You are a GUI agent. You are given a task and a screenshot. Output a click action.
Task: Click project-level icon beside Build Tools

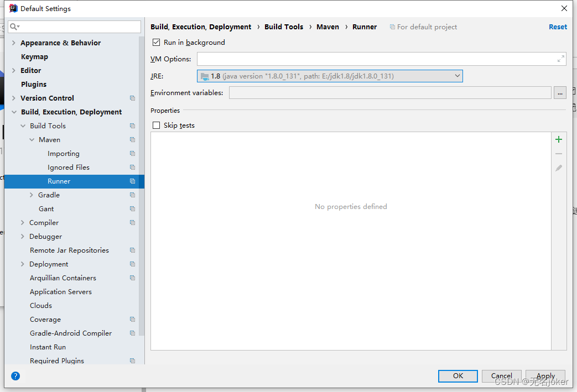(x=132, y=126)
